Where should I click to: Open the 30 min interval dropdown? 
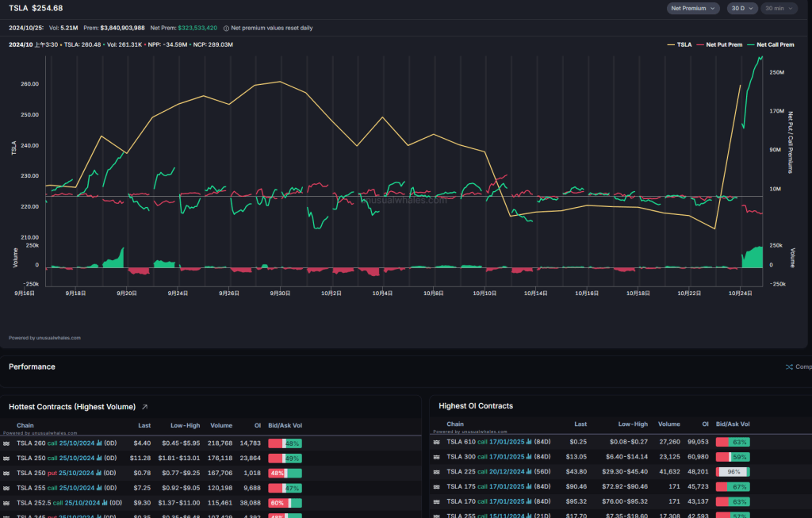(x=779, y=8)
